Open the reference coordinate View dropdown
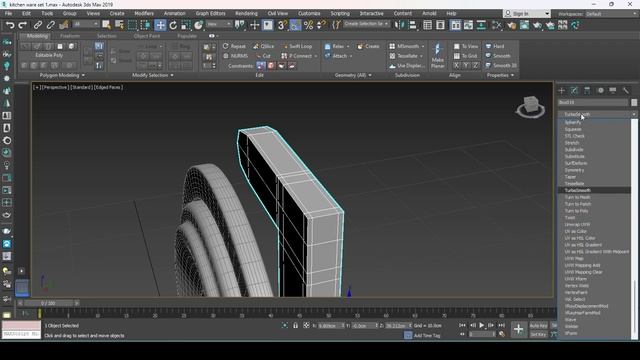640x360 pixels. tap(218, 24)
